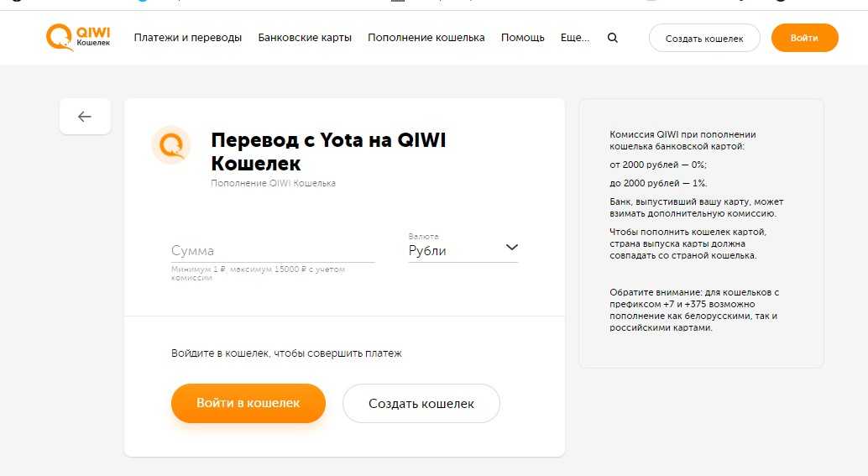Click the Пополнение QIWI Кошелька subtitle
The image size is (868, 476).
pos(273,183)
